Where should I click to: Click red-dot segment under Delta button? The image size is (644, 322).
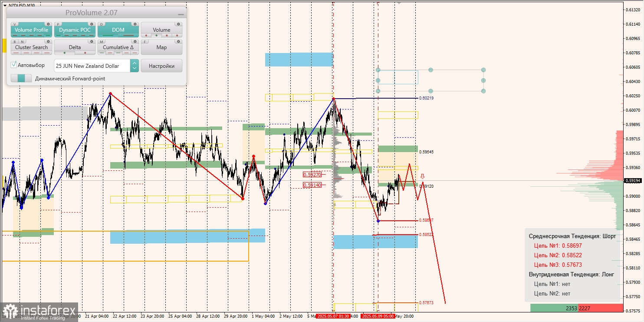tap(85, 53)
